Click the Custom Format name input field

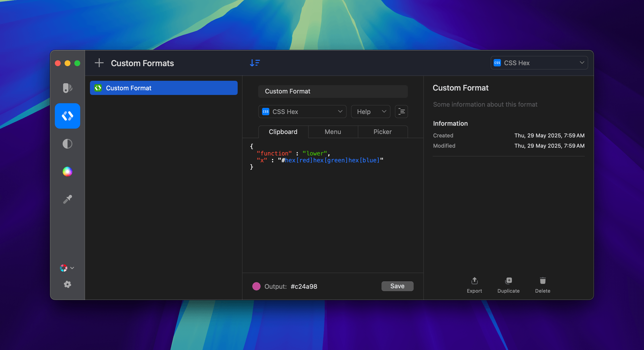(332, 91)
